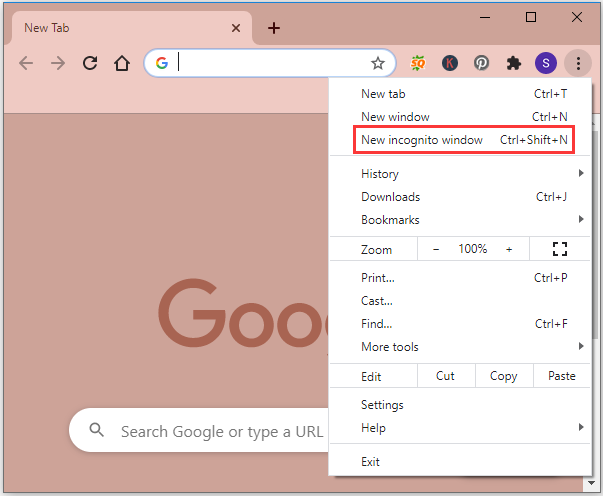Viewport: 603px width, 496px height.
Task: Toggle fullscreen mode icon in Zoom row
Action: coord(560,249)
